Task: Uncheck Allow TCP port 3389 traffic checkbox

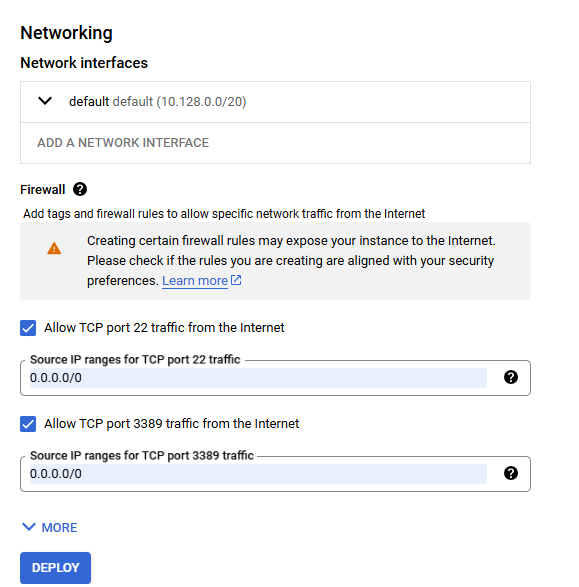Action: click(28, 424)
